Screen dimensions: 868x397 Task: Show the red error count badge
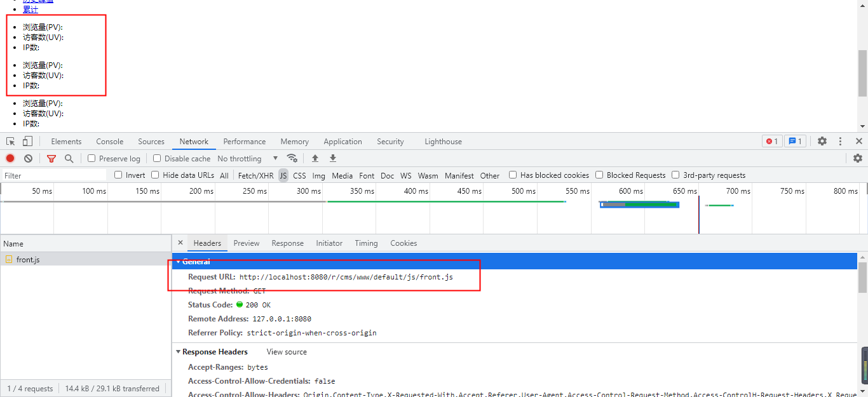[772, 142]
